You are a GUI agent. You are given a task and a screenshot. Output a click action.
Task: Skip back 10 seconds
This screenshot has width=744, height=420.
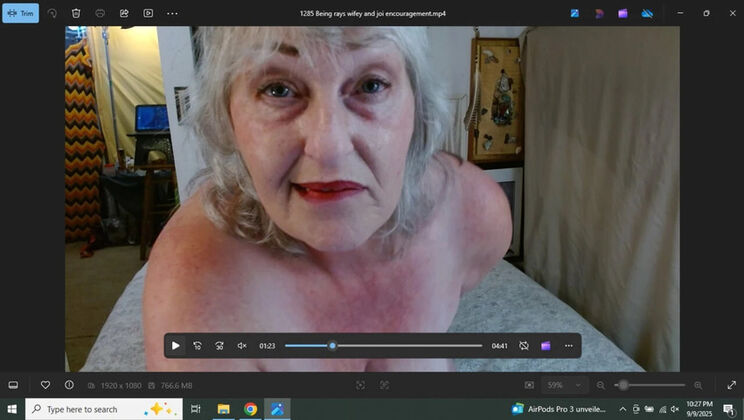(x=197, y=345)
